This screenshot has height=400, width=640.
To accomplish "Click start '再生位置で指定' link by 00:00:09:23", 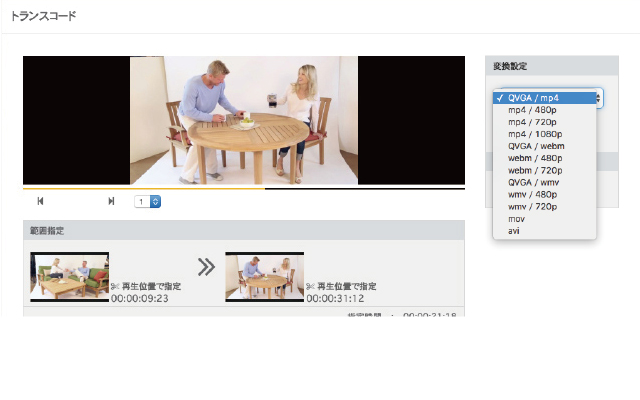I will (151, 287).
